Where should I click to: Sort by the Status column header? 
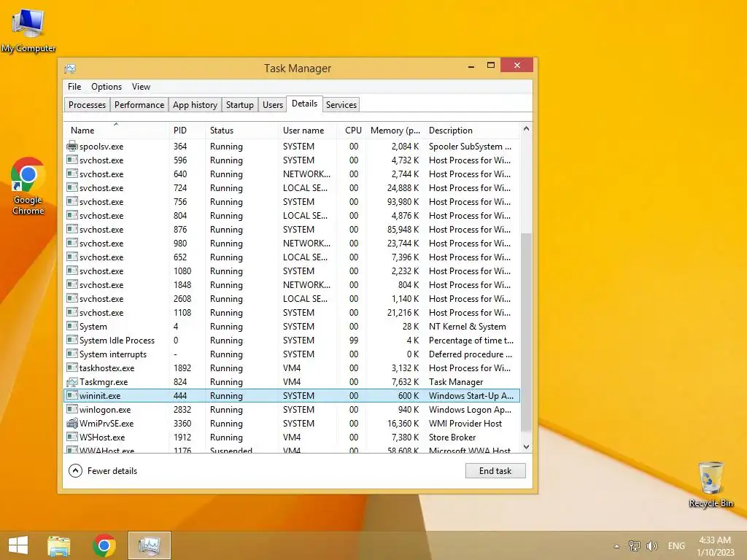241,131
